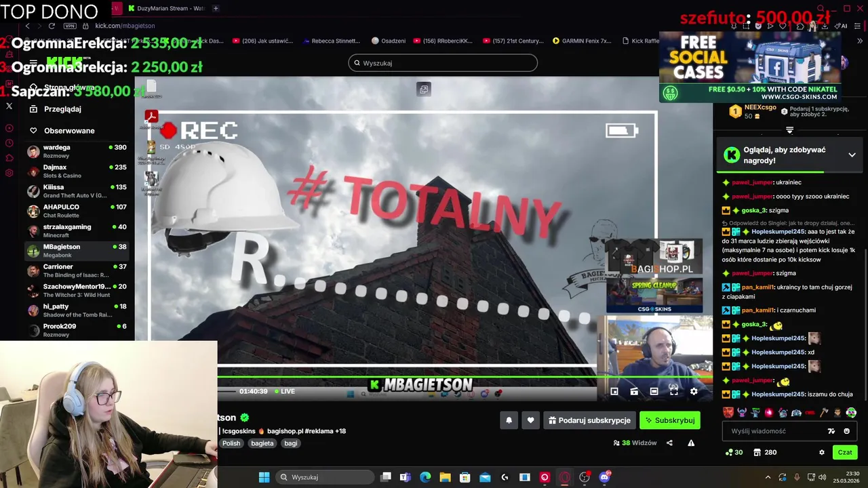
Task: Click 'Podaruj subskrypcje' gift button
Action: tap(589, 420)
